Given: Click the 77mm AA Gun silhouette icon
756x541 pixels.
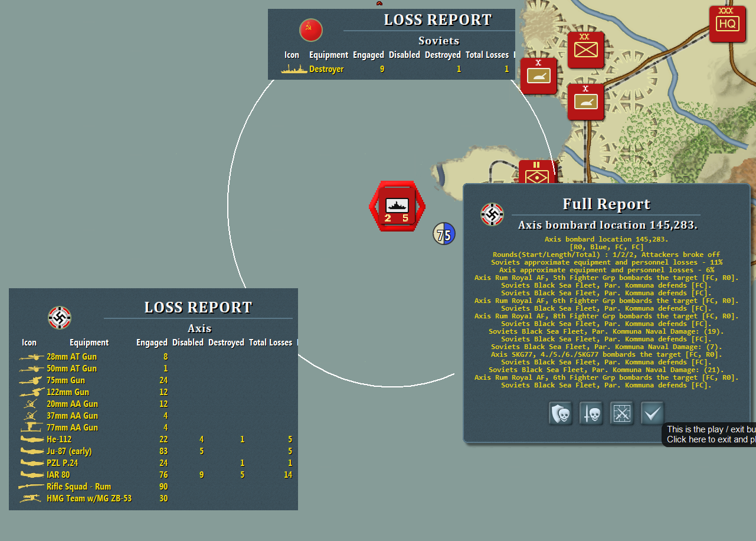Looking at the screenshot, I should [30, 428].
